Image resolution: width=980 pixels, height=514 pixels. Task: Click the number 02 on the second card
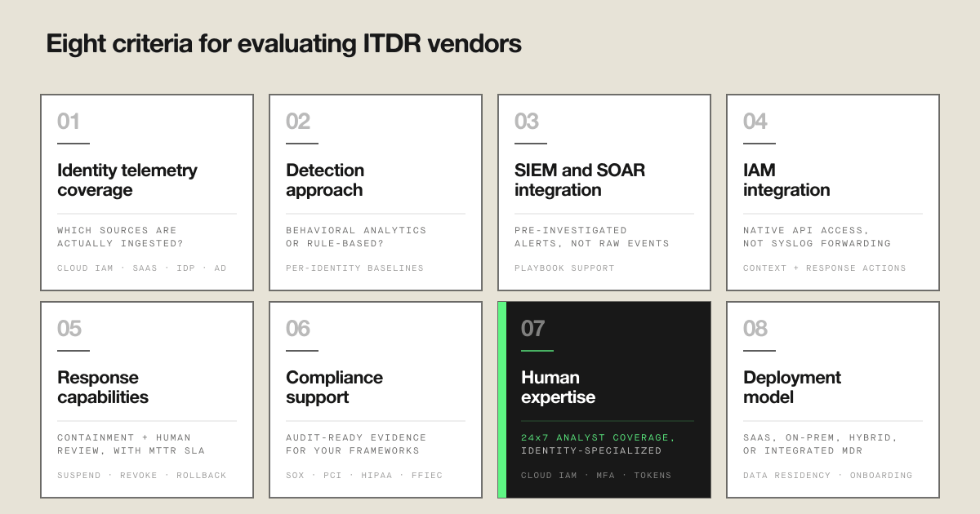(x=298, y=122)
